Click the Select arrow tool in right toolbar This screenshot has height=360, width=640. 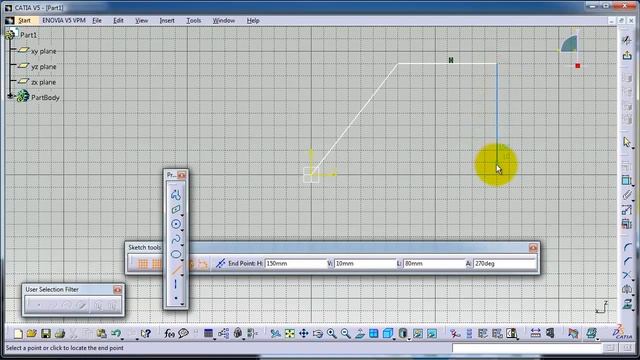627,142
